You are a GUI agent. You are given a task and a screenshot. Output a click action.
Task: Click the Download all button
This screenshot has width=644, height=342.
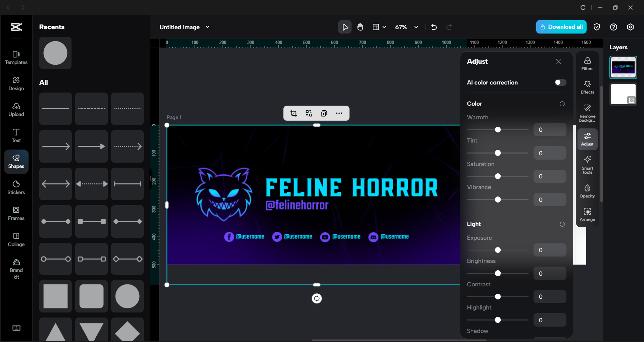click(561, 27)
